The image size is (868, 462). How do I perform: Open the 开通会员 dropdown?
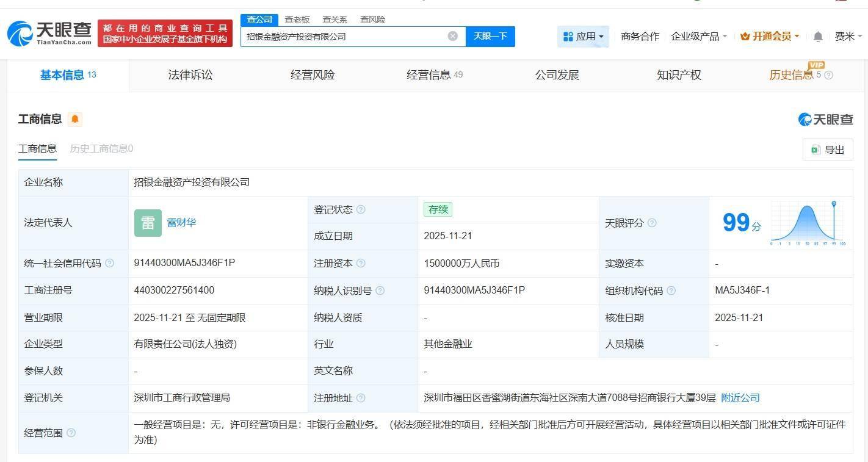coord(769,37)
